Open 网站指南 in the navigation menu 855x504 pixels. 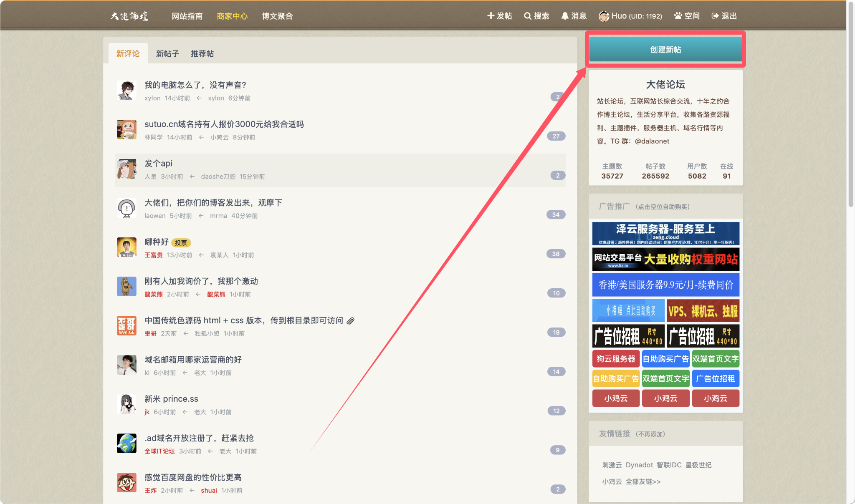(x=187, y=16)
